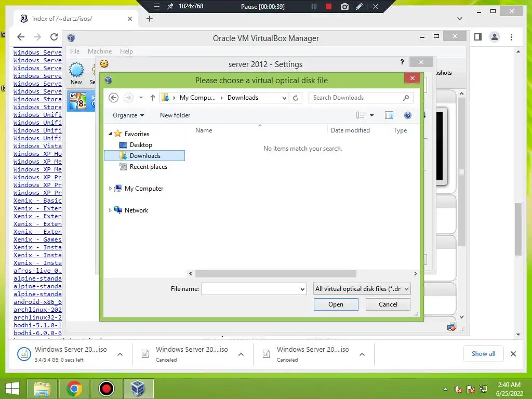This screenshot has width=532, height=399.
Task: Switch to Chrome in taskbar
Action: coord(74,389)
